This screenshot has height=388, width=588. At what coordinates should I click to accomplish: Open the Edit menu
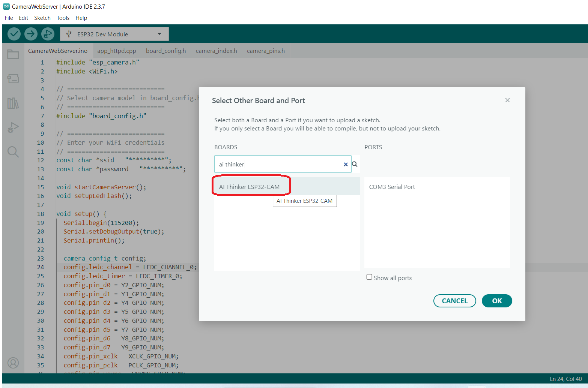[23, 18]
